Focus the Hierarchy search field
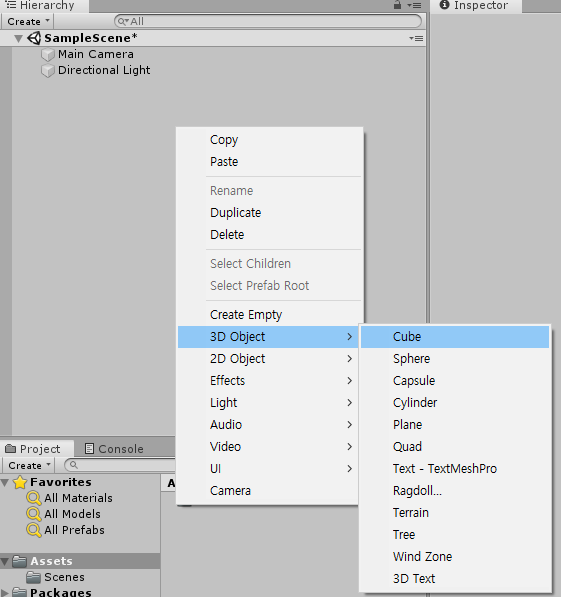Screen dimensions: 561x597 (268, 21)
